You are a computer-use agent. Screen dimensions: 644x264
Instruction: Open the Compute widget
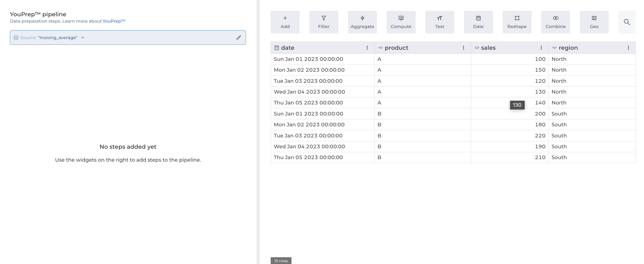tap(401, 22)
